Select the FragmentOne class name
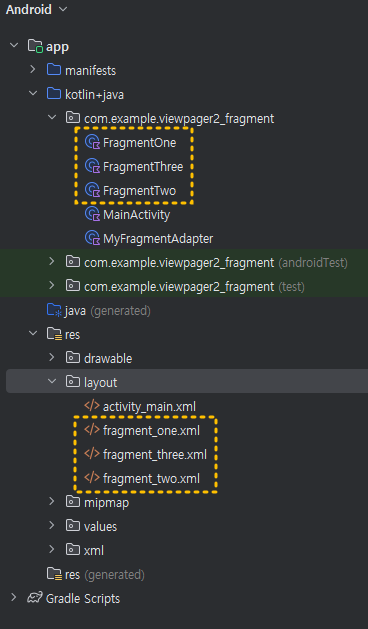This screenshot has width=368, height=629. (x=139, y=143)
